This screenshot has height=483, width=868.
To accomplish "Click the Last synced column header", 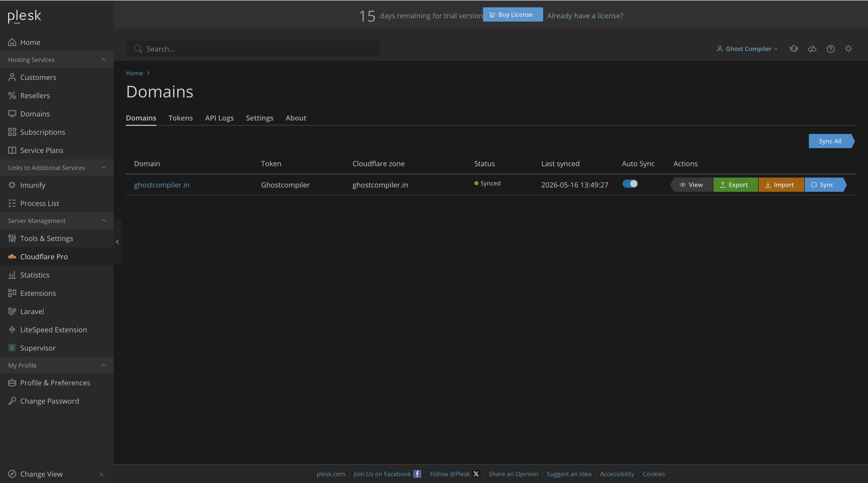I will point(560,164).
